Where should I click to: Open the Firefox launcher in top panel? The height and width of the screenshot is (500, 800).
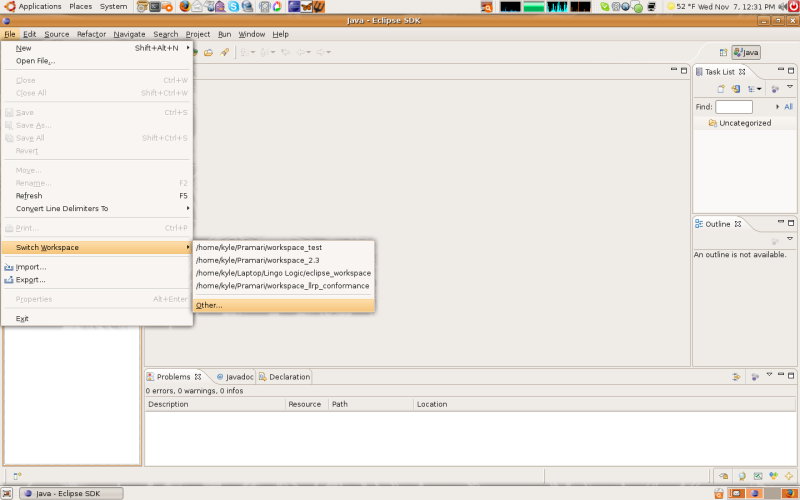click(185, 7)
